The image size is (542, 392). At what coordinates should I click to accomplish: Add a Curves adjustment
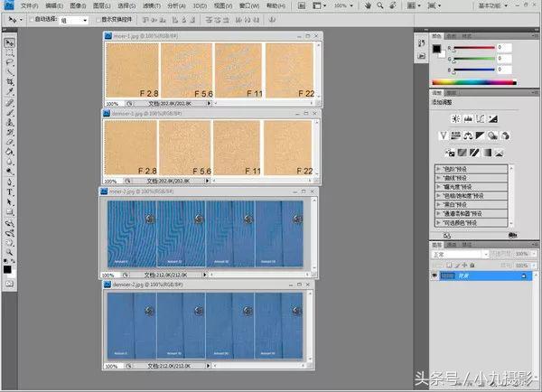[482, 119]
